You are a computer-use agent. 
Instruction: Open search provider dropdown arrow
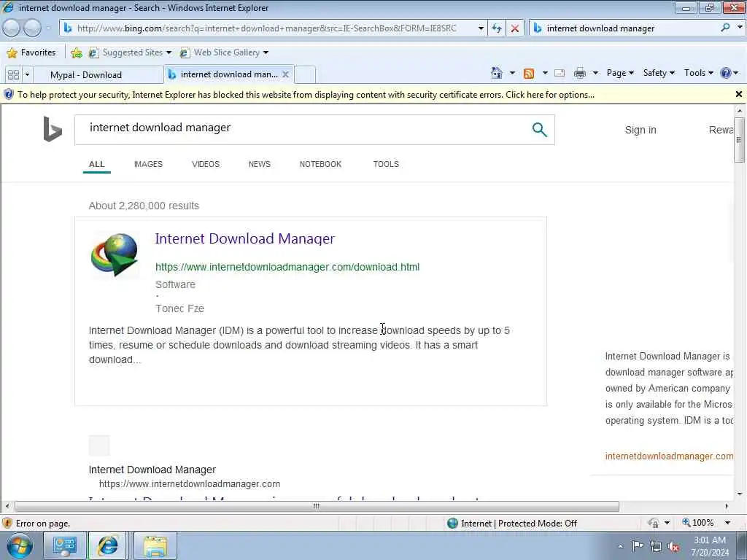point(740,28)
